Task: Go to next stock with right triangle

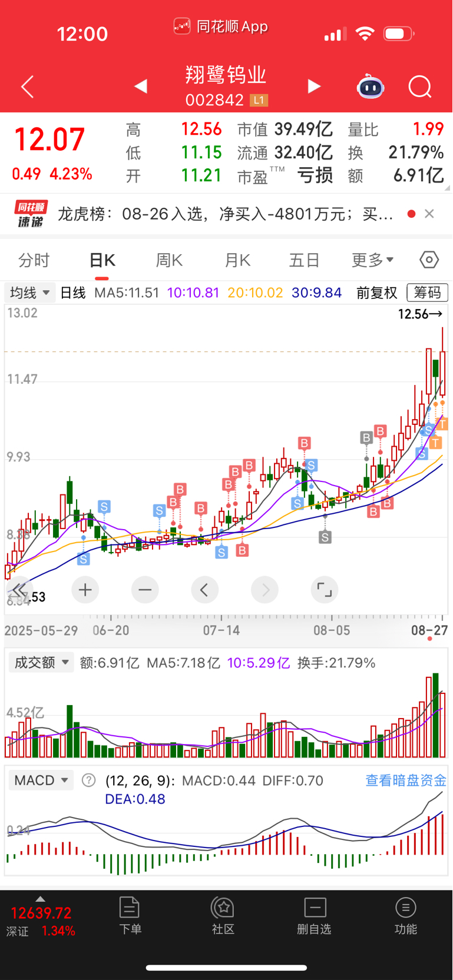Action: 315,87
